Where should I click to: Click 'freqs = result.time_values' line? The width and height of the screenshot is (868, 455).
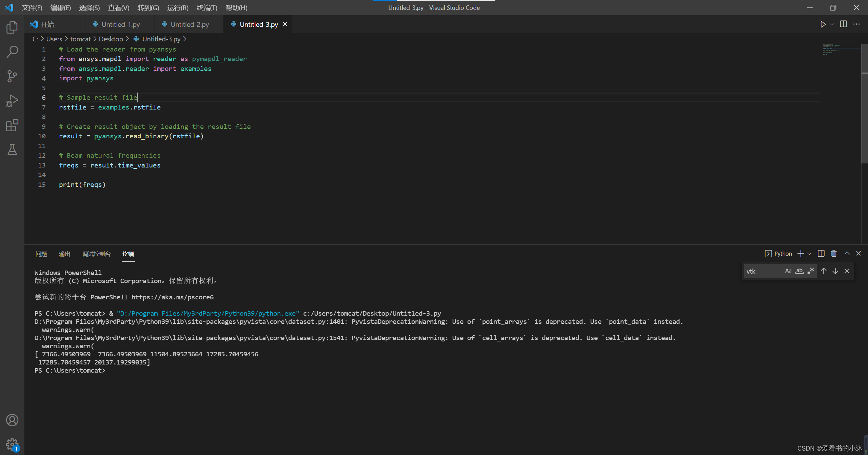[x=110, y=165]
